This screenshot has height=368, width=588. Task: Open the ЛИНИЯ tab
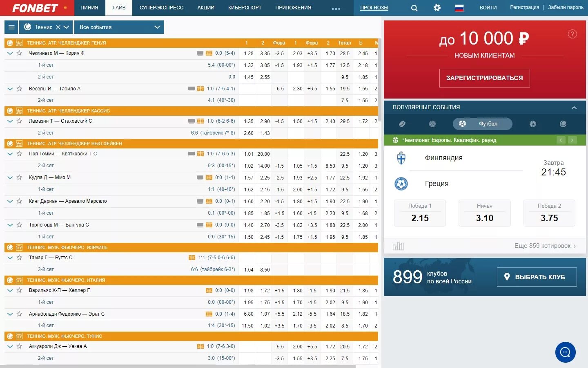pos(89,8)
